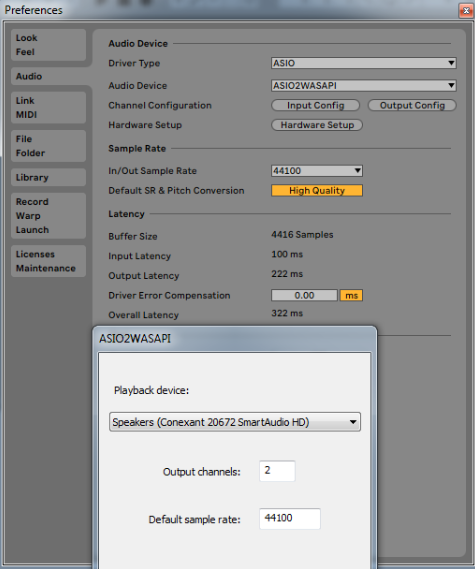The height and width of the screenshot is (569, 475).
Task: Open the In/Out Sample Rate dropdown
Action: click(x=317, y=171)
